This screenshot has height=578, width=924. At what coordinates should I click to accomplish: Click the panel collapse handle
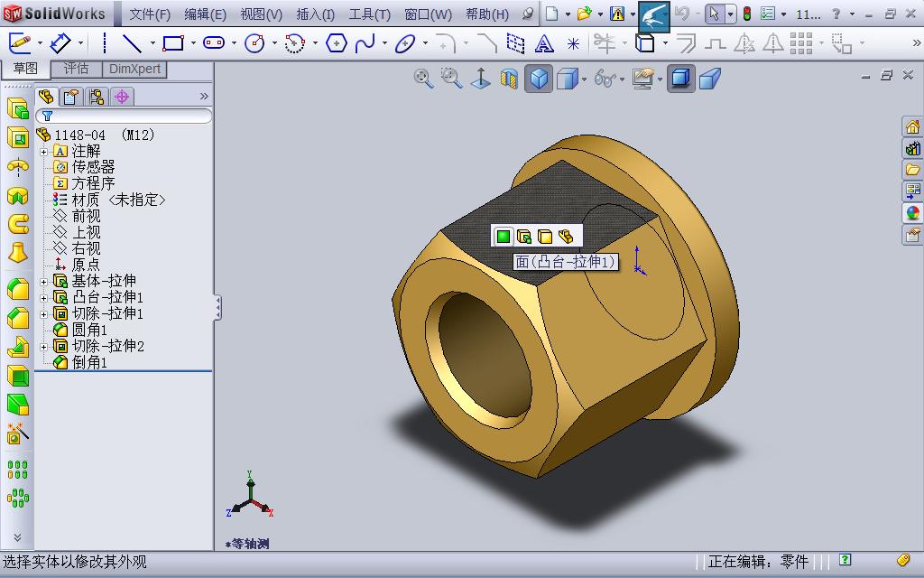[217, 307]
